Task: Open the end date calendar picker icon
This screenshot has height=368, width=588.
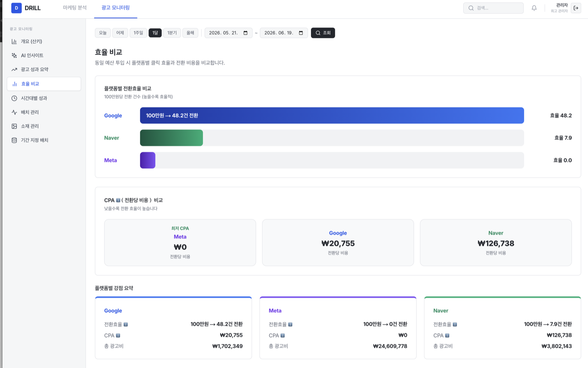Action: click(301, 33)
